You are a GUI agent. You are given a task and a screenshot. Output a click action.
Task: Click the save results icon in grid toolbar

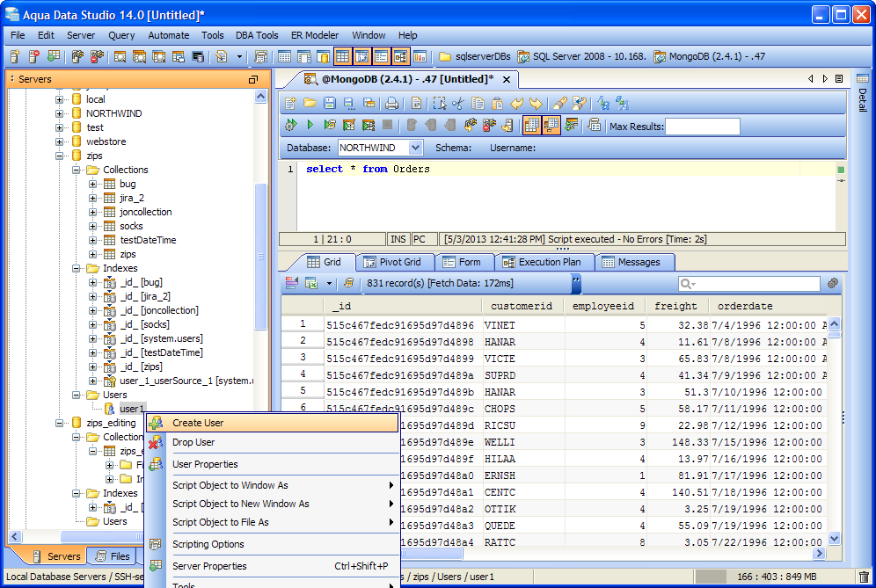pos(311,284)
